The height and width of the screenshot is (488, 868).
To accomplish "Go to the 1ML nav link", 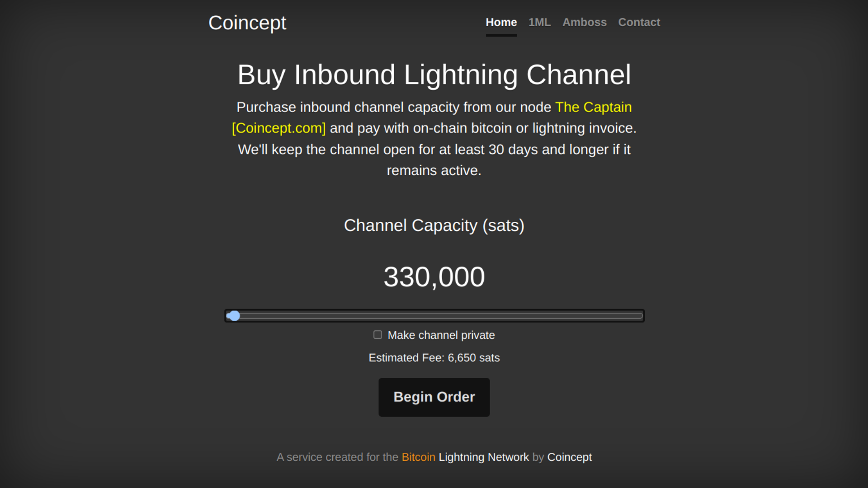I will click(x=540, y=22).
